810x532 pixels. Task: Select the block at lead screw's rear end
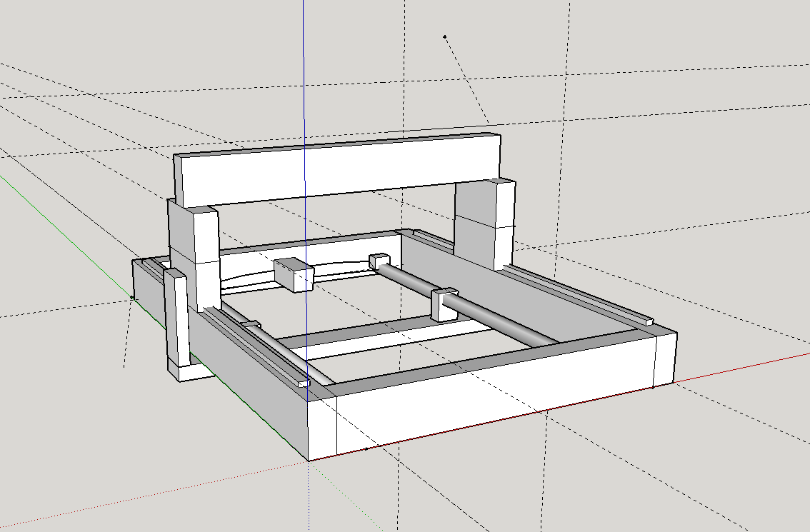[x=379, y=261]
